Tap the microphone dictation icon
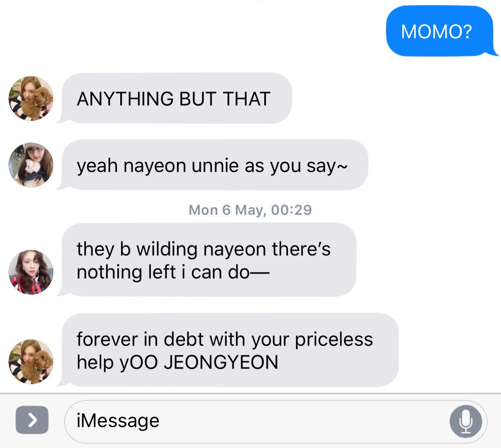The width and height of the screenshot is (501, 448). (x=466, y=421)
